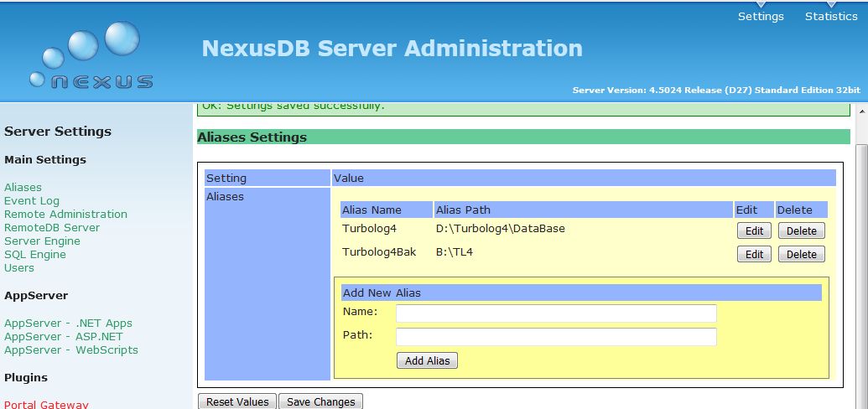Image resolution: width=868 pixels, height=409 pixels.
Task: Edit the Turbolog4 alias
Action: click(754, 230)
